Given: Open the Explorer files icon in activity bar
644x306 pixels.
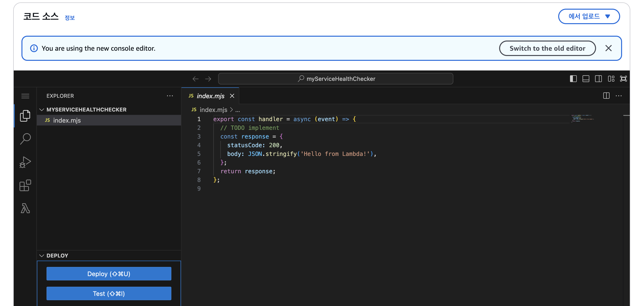Looking at the screenshot, I should pos(25,116).
